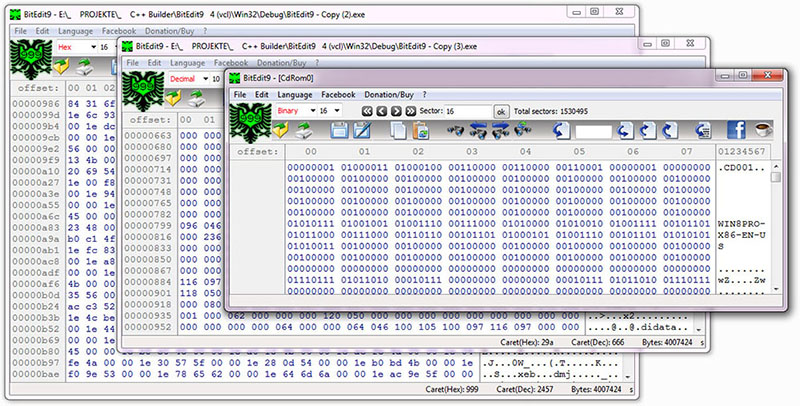Open Language menu in CdRom0 window

point(294,95)
